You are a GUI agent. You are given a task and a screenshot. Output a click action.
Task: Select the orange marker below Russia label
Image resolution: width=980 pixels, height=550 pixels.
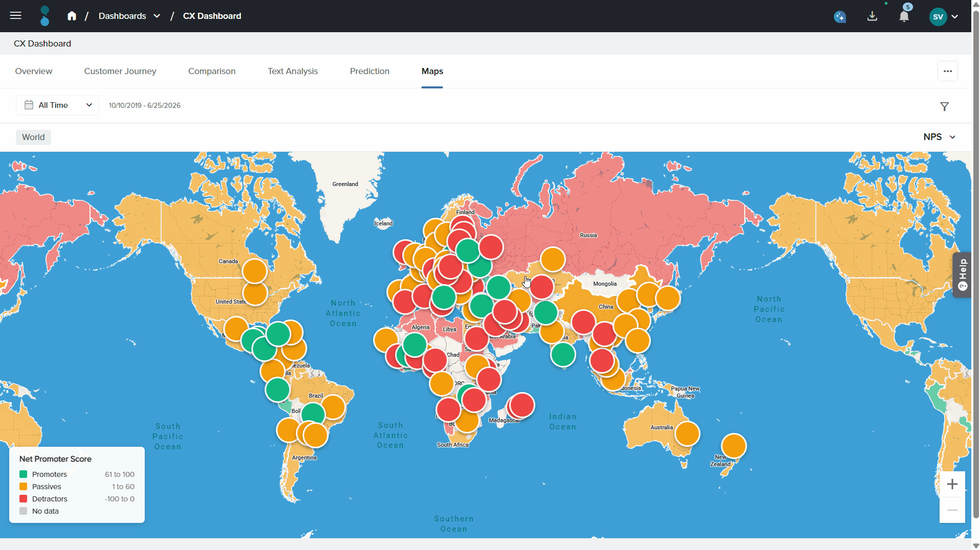553,260
